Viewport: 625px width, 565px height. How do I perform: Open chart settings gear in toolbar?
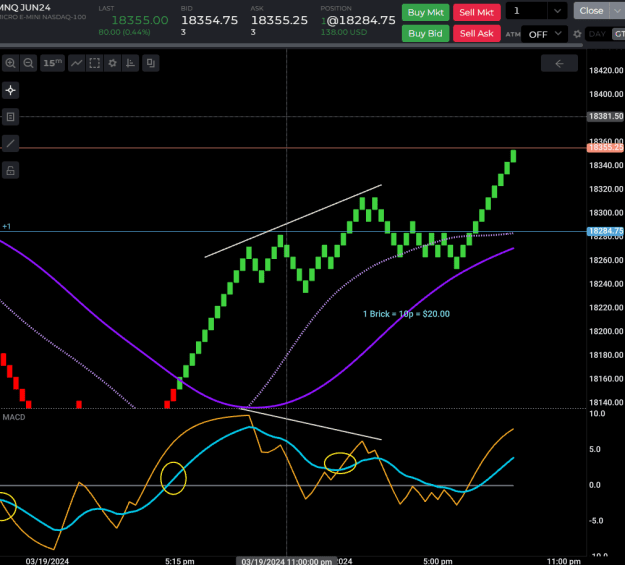pos(112,63)
